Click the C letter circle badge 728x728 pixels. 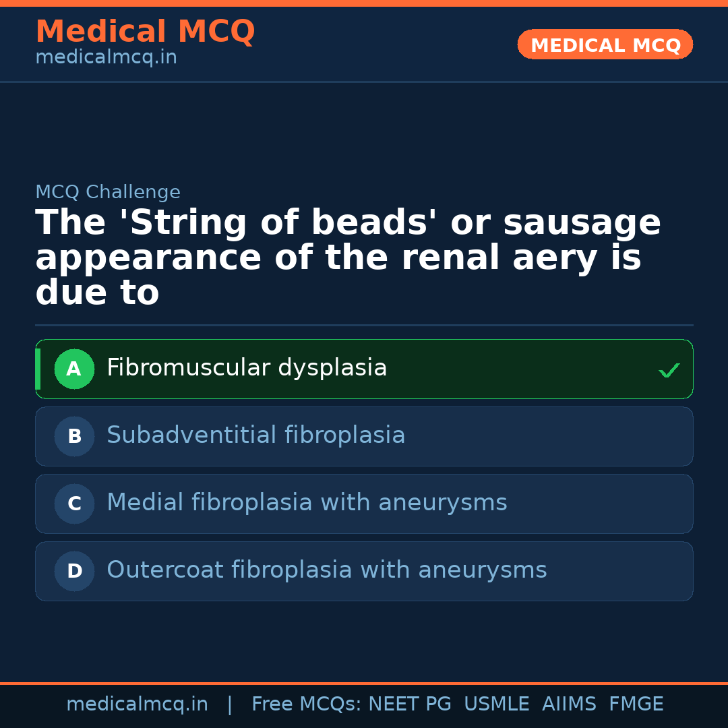tap(74, 504)
